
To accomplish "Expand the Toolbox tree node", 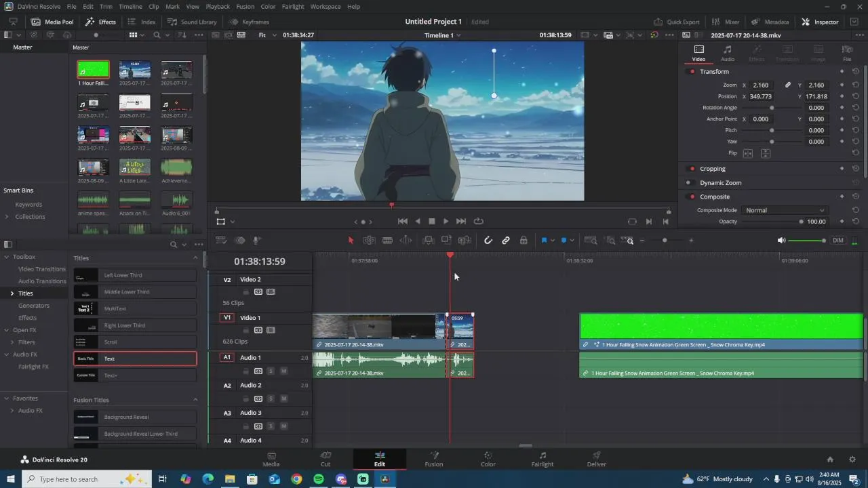I will click(7, 257).
